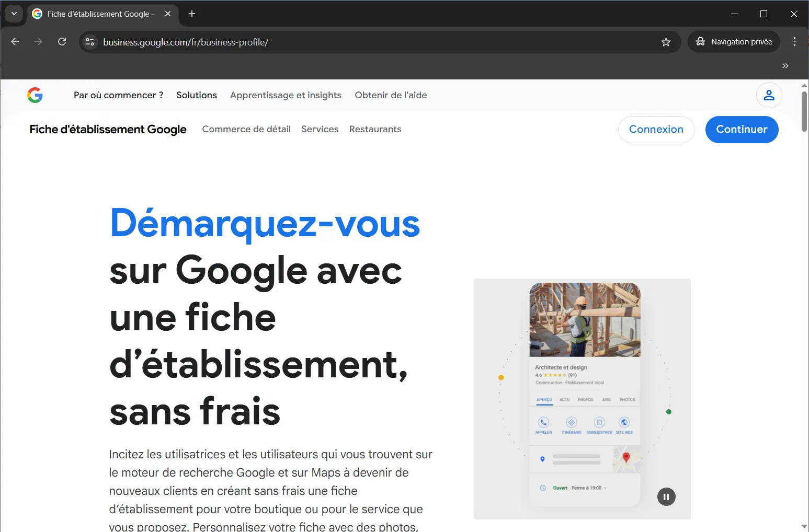View site information icon in address bar
Image resolution: width=809 pixels, height=532 pixels.
click(90, 42)
